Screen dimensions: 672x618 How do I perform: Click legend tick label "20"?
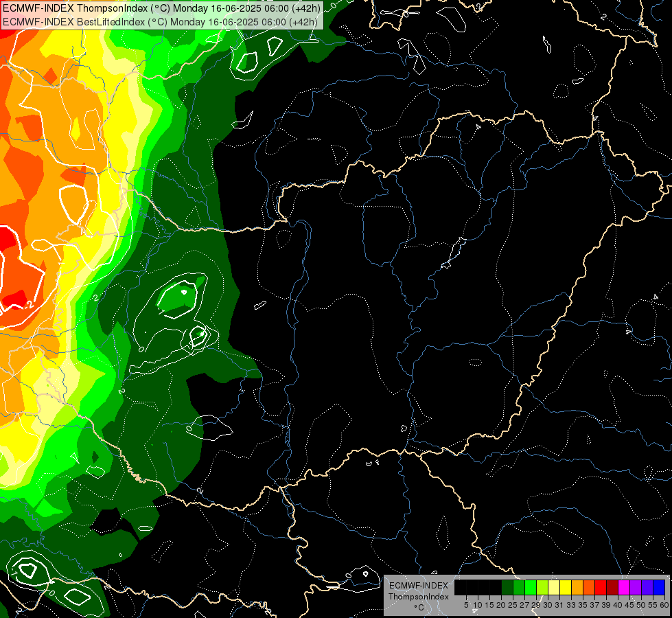click(x=502, y=605)
